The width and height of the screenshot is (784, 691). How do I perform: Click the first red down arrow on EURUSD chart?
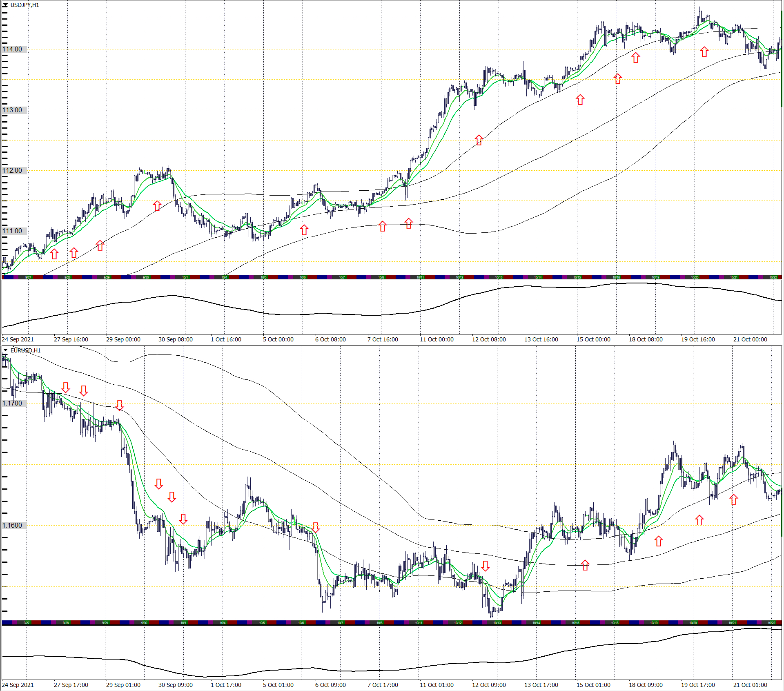[66, 387]
